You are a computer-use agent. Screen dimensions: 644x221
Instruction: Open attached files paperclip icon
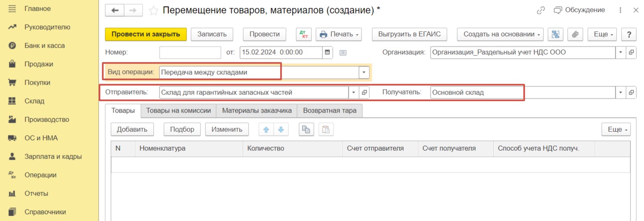pyautogui.click(x=575, y=35)
